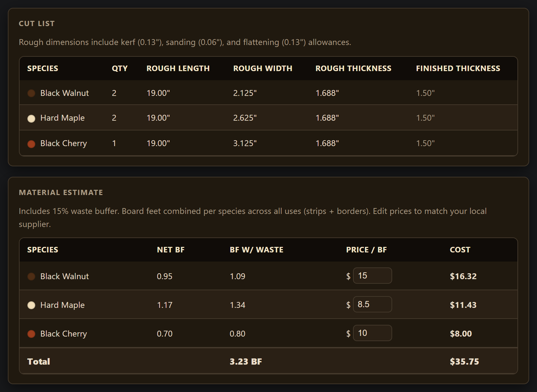Click the Black Walnut color dot in Material Estimate

[x=31, y=277]
